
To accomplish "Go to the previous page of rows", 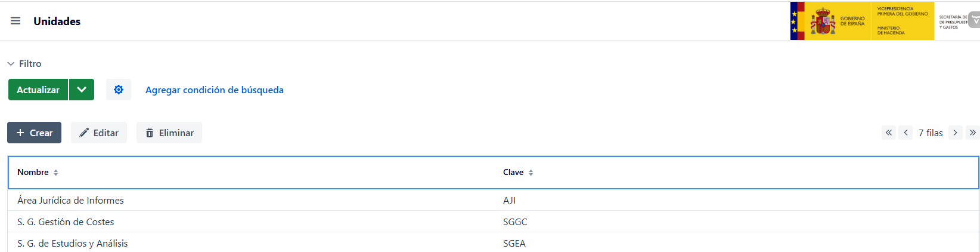I will click(x=905, y=133).
